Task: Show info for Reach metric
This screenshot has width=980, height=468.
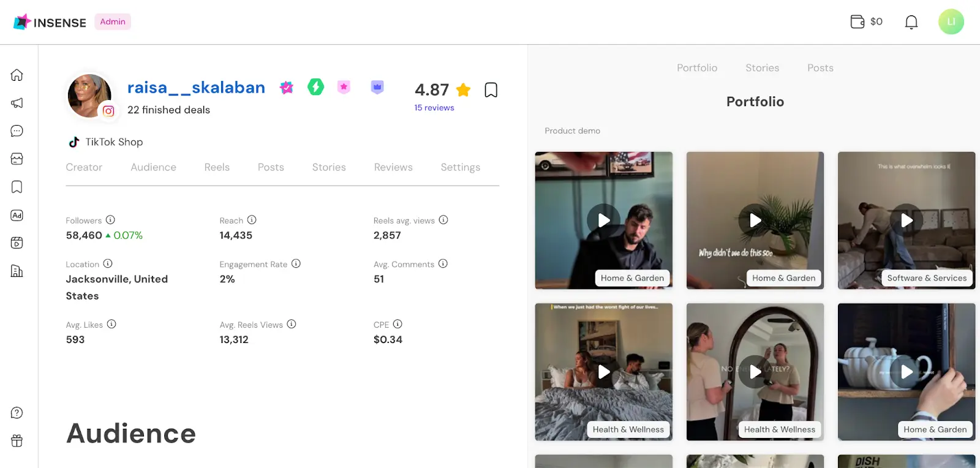Action: coord(252,220)
